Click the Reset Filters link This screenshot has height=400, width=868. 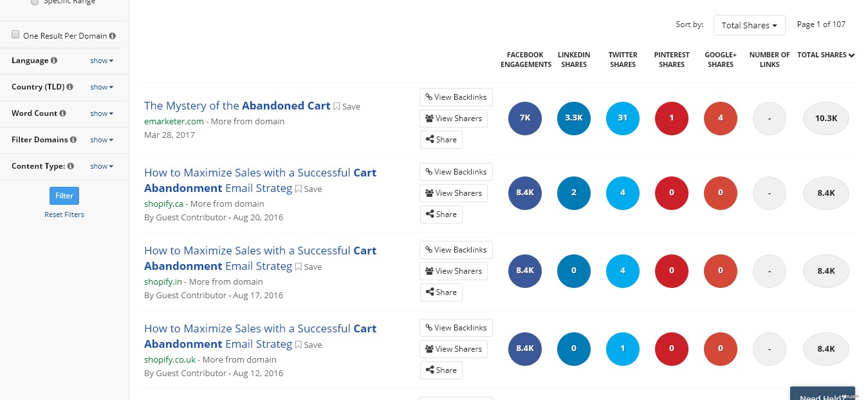64,214
